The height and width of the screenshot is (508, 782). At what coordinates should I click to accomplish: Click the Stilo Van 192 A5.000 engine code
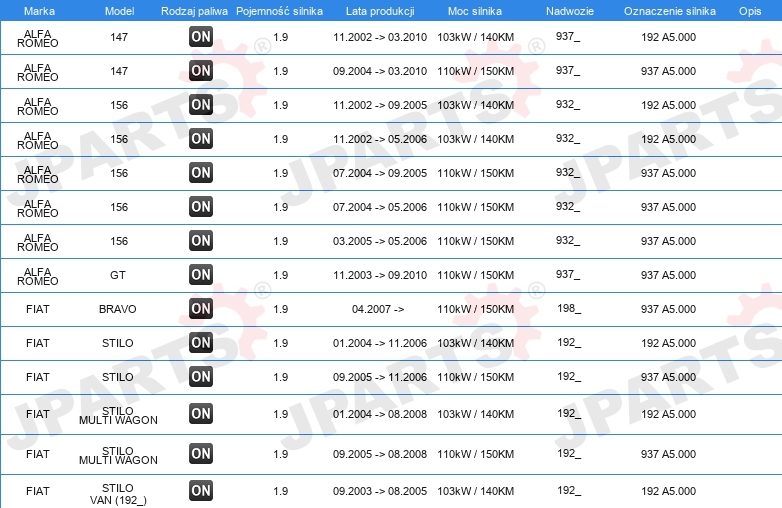(x=668, y=491)
